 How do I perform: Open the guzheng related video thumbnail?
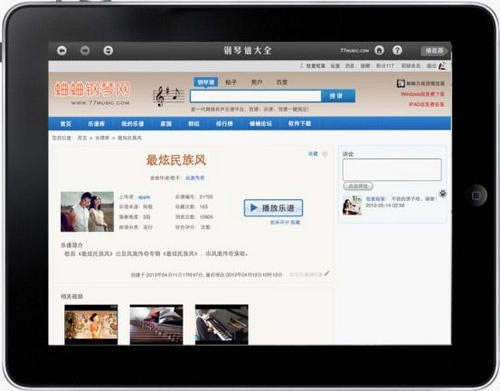[156, 324]
